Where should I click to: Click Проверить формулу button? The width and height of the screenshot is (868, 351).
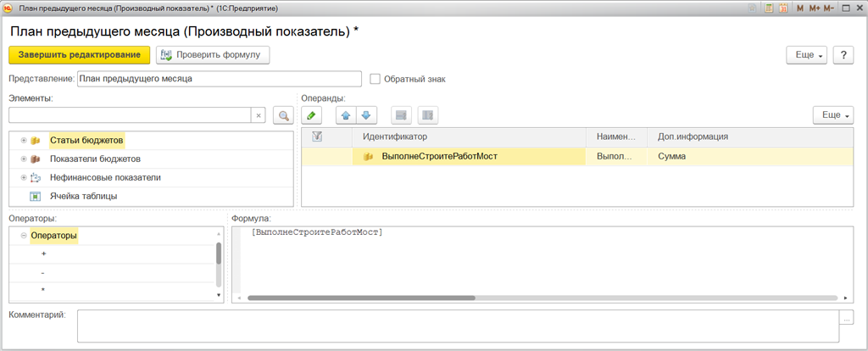(213, 55)
